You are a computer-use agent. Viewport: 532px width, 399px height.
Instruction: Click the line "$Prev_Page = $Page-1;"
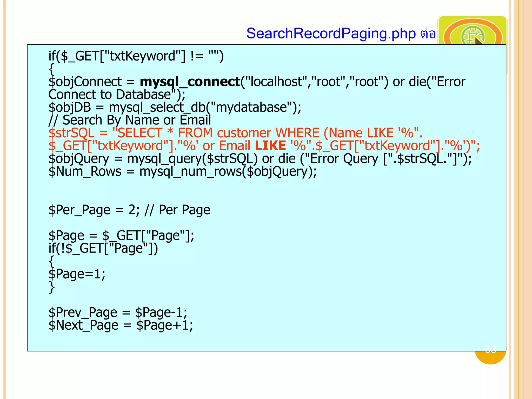pyautogui.click(x=118, y=312)
